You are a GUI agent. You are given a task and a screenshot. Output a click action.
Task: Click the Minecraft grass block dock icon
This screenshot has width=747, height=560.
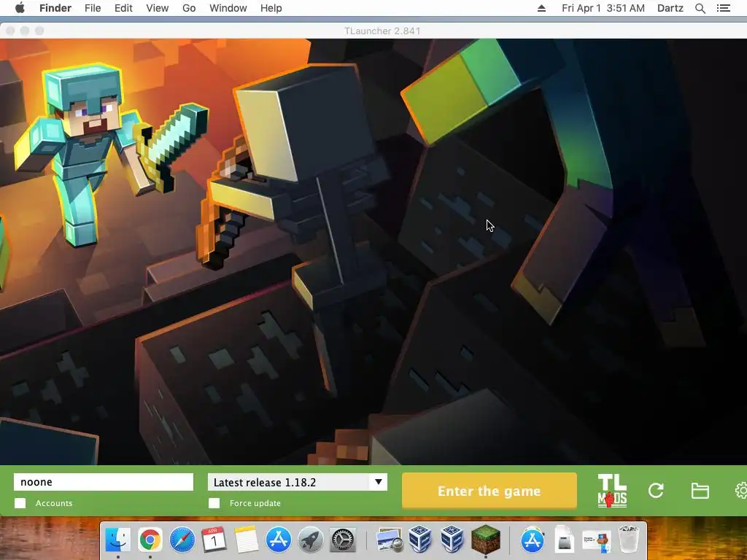(x=485, y=539)
